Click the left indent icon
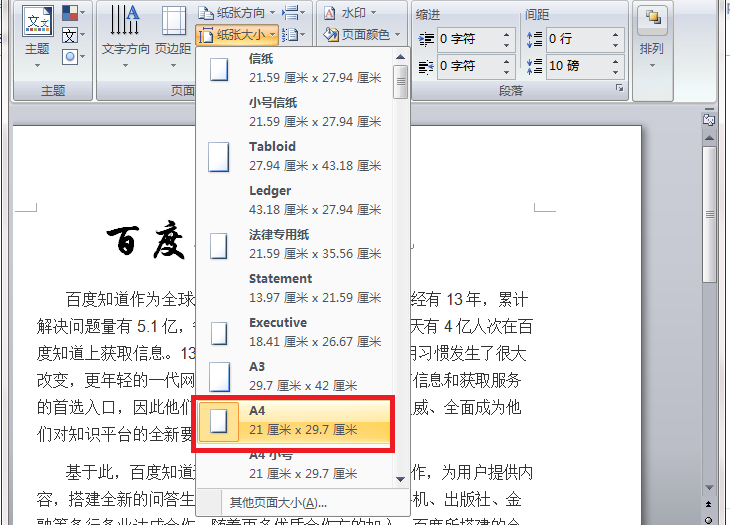 [x=426, y=39]
